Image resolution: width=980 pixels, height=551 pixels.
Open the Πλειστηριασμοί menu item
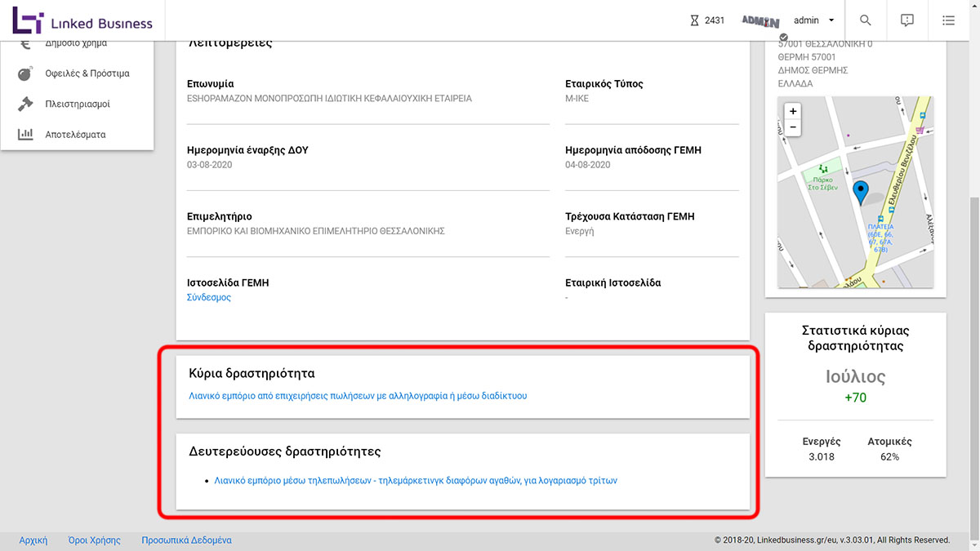tap(77, 104)
